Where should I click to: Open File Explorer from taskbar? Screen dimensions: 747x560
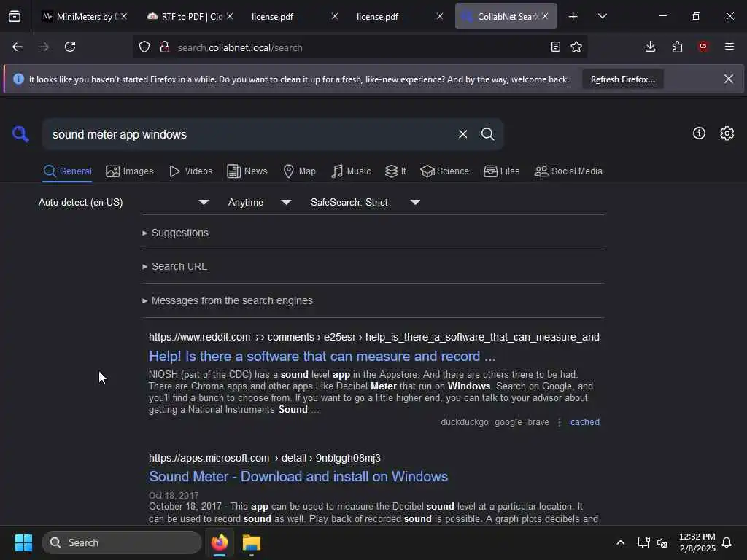coord(251,542)
